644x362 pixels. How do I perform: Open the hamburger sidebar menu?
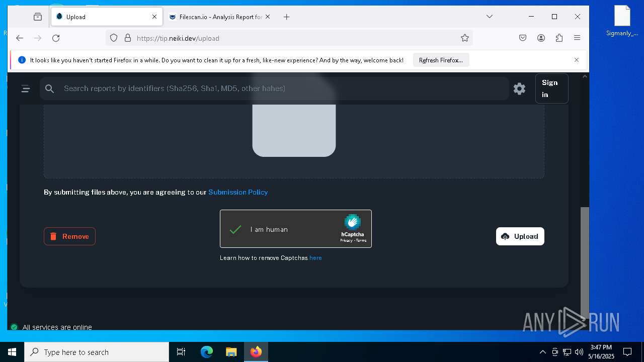(x=26, y=89)
